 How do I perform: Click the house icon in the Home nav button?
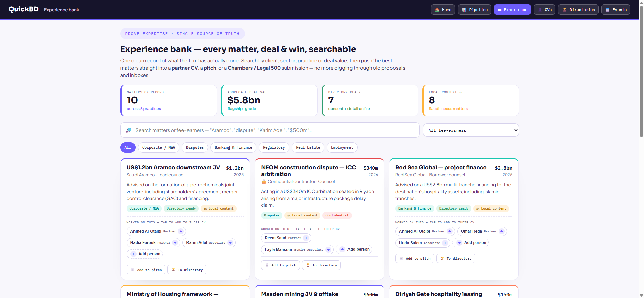click(437, 10)
